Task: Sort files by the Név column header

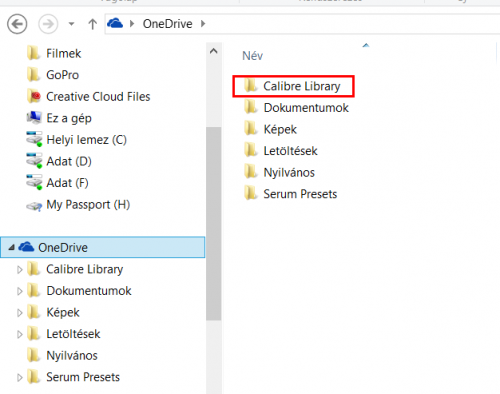Action: tap(252, 56)
